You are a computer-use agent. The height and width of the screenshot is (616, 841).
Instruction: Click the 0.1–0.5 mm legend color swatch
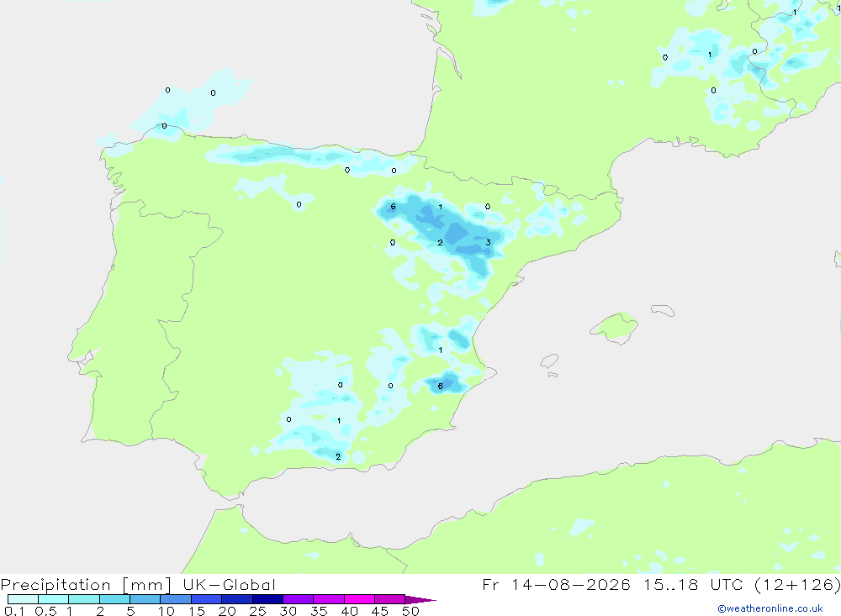(x=23, y=599)
